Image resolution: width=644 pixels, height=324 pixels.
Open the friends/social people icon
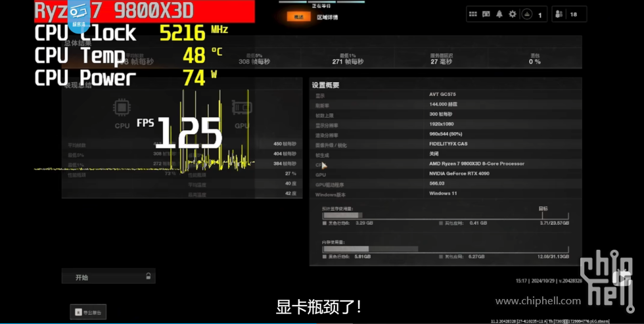[x=559, y=14]
